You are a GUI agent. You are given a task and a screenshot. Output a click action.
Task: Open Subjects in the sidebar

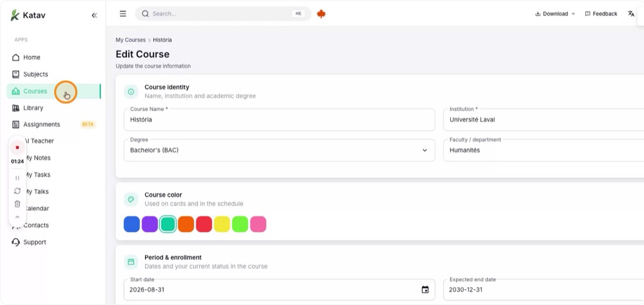54,74
